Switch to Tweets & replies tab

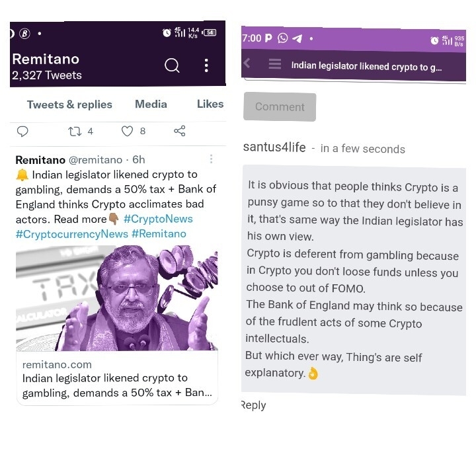tap(69, 104)
